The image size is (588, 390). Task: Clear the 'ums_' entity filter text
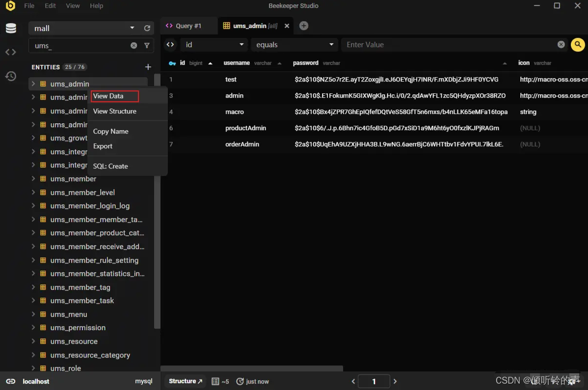[134, 45]
